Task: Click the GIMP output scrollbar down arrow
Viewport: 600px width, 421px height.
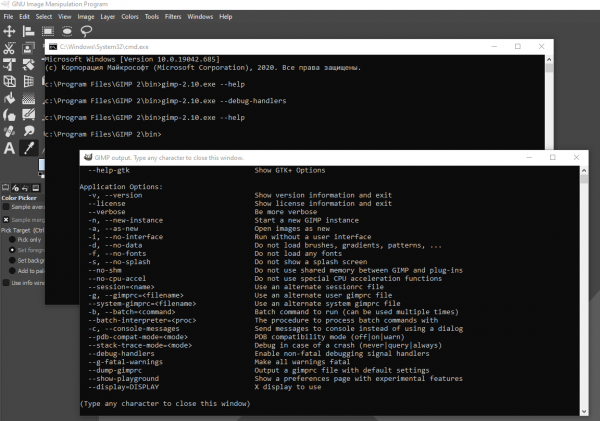Action: pyautogui.click(x=584, y=411)
